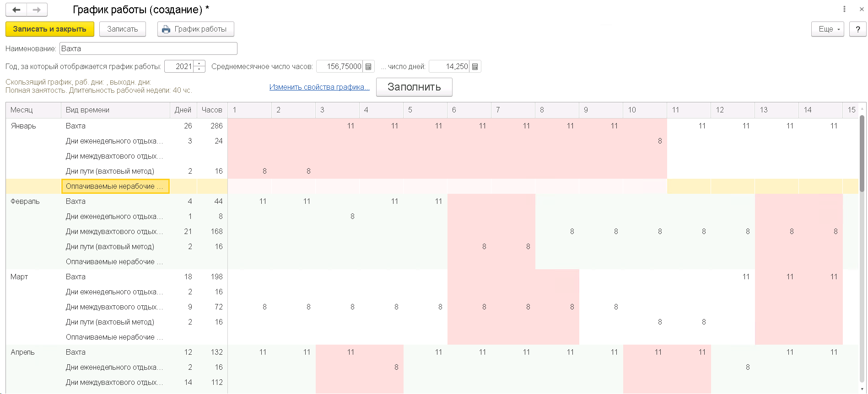Click the back navigation arrow
868x394 pixels.
point(16,10)
